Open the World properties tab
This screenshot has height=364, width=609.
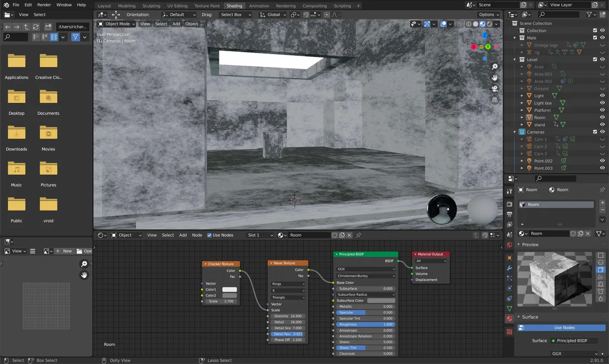click(x=510, y=245)
